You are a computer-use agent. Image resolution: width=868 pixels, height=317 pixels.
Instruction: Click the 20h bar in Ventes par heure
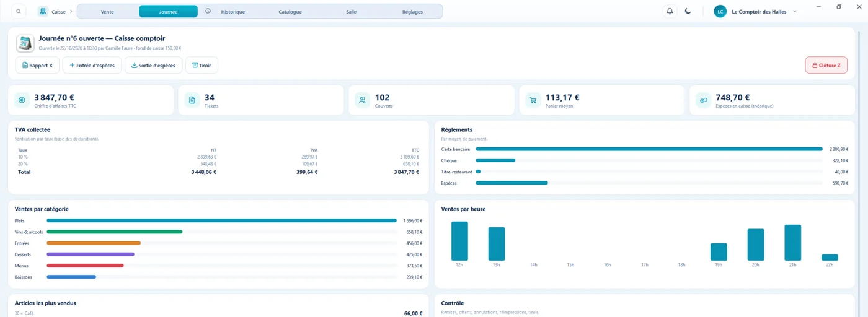756,245
